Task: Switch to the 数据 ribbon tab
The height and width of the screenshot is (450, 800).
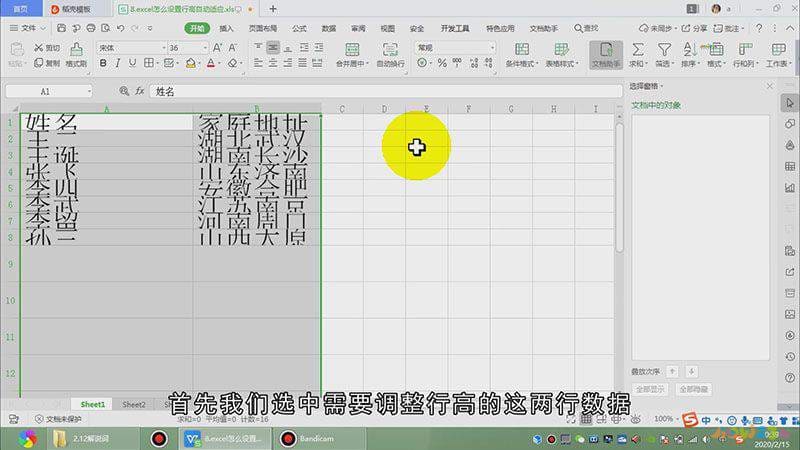Action: [329, 29]
